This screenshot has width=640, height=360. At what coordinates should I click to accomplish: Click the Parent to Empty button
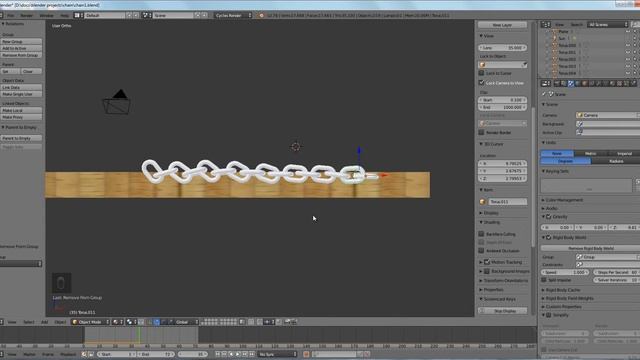(21, 138)
